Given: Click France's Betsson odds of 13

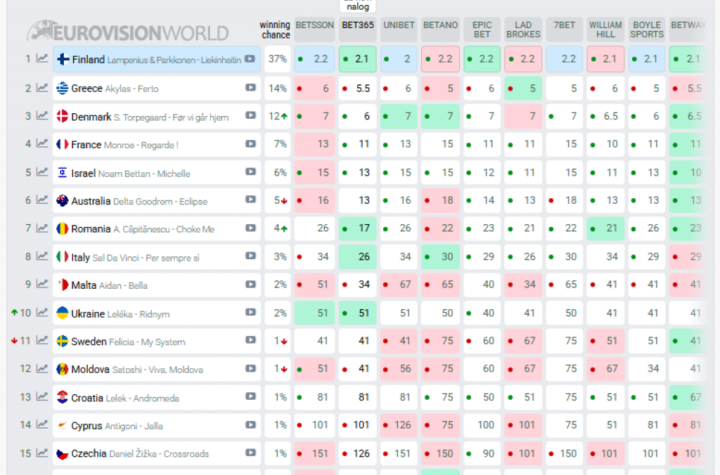Looking at the screenshot, I should click(x=315, y=144).
